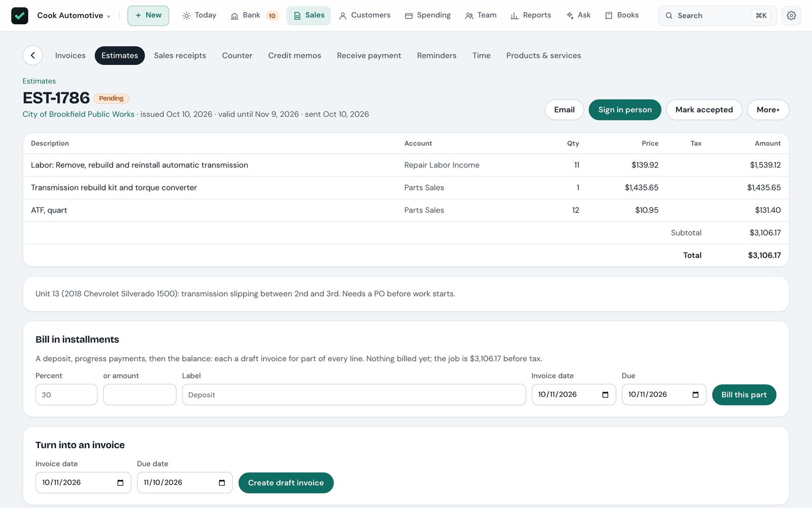Click Create draft invoice

286,483
